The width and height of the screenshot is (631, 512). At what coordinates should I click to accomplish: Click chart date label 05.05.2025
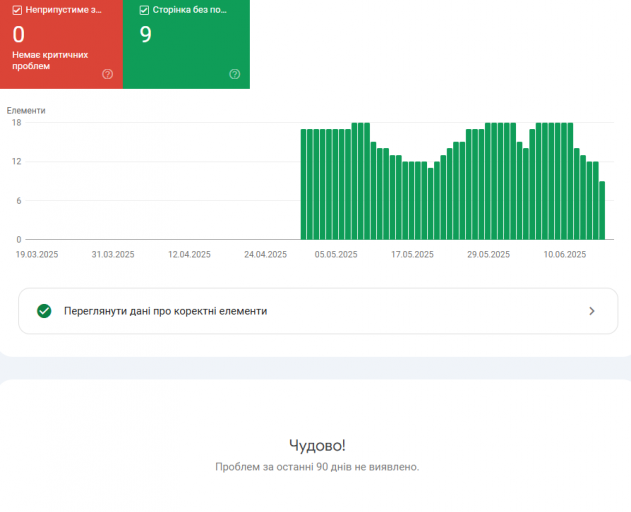click(336, 254)
